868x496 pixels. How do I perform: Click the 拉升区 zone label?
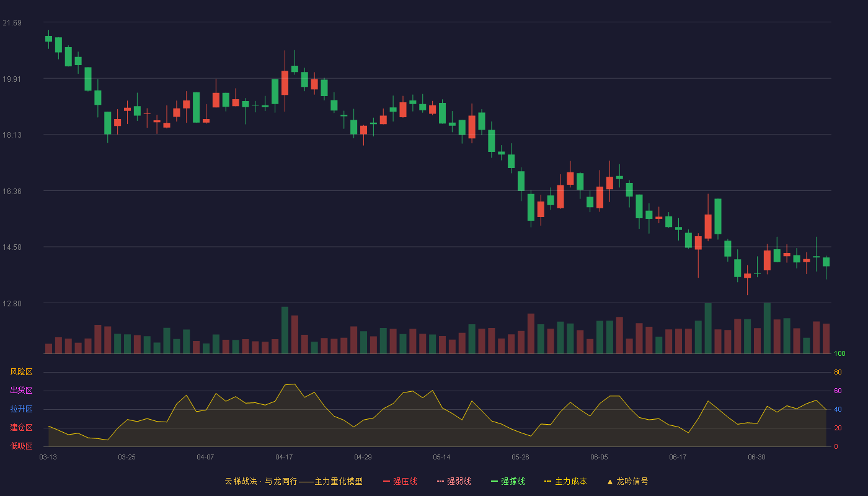[x=21, y=409]
